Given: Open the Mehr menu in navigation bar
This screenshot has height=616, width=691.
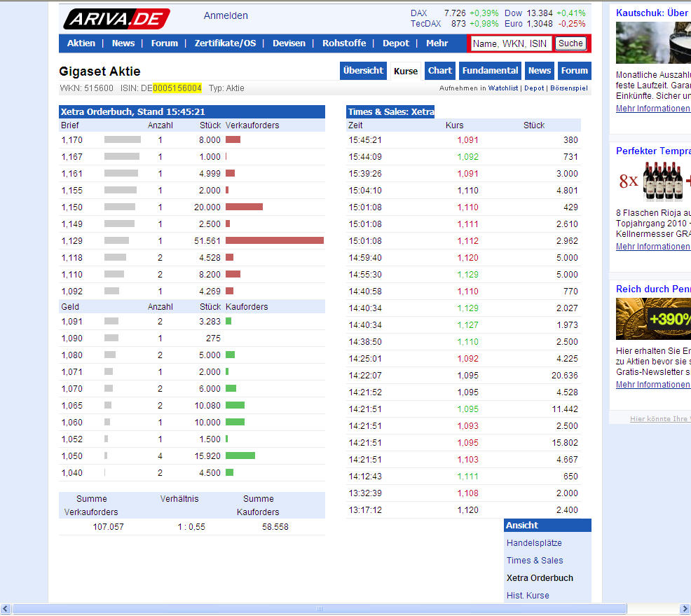Looking at the screenshot, I should click(437, 43).
